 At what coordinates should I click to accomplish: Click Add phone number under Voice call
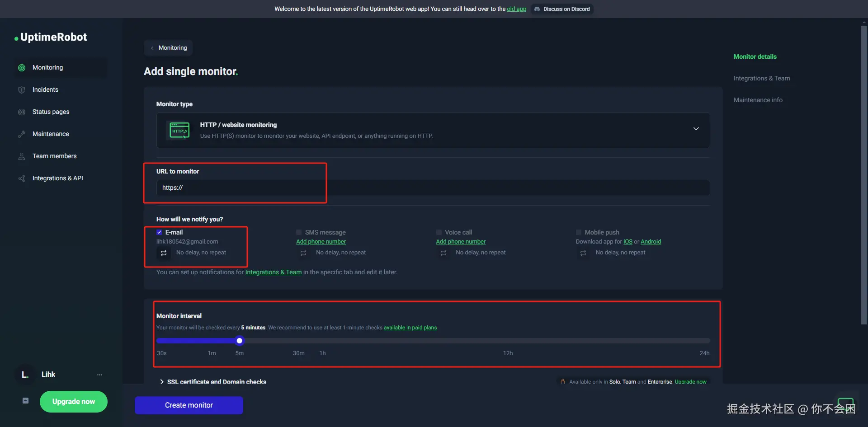tap(461, 242)
